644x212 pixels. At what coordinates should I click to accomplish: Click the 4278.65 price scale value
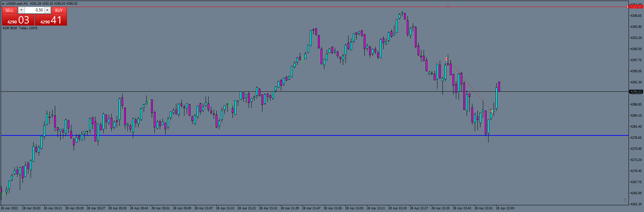coord(636,138)
